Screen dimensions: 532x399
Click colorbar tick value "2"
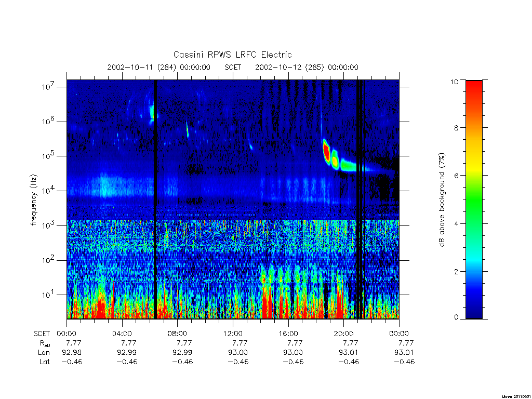(456, 271)
